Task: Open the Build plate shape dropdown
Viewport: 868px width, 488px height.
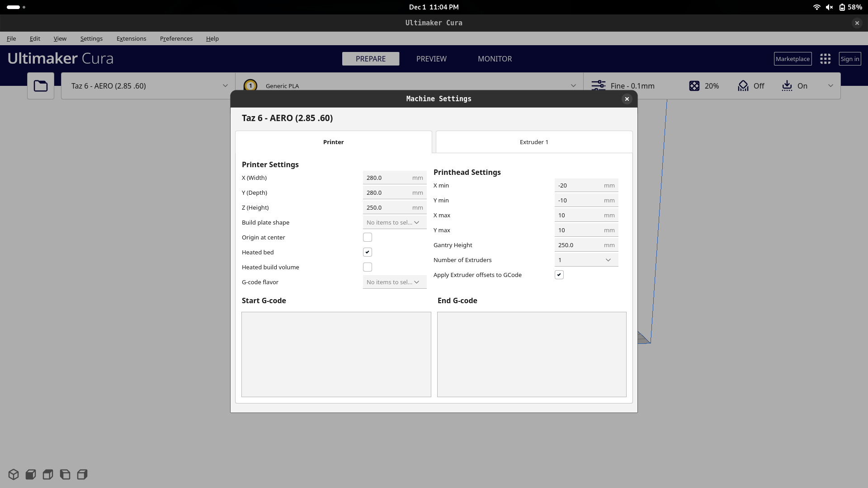Action: (394, 222)
